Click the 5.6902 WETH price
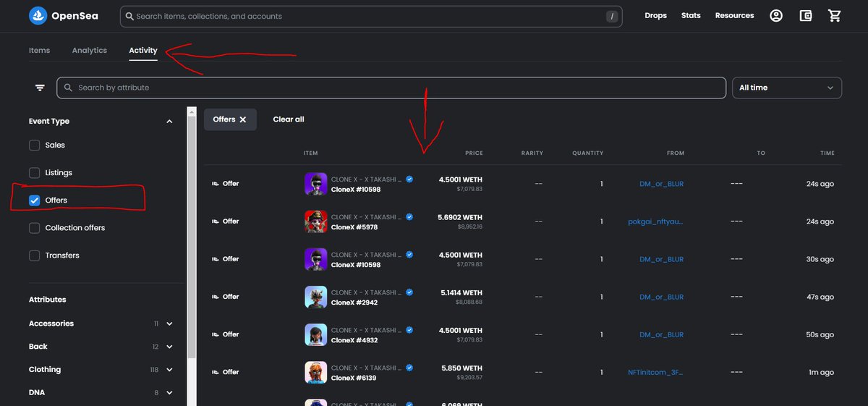 point(460,217)
